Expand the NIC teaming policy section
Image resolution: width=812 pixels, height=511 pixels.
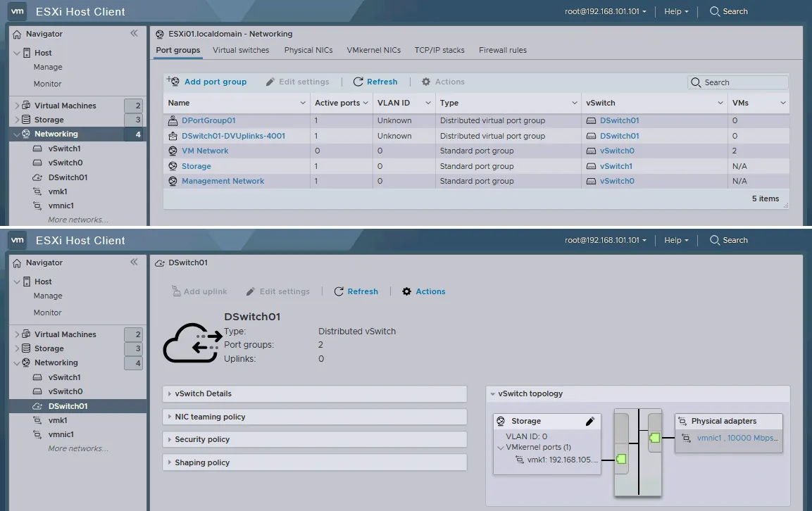coord(314,417)
